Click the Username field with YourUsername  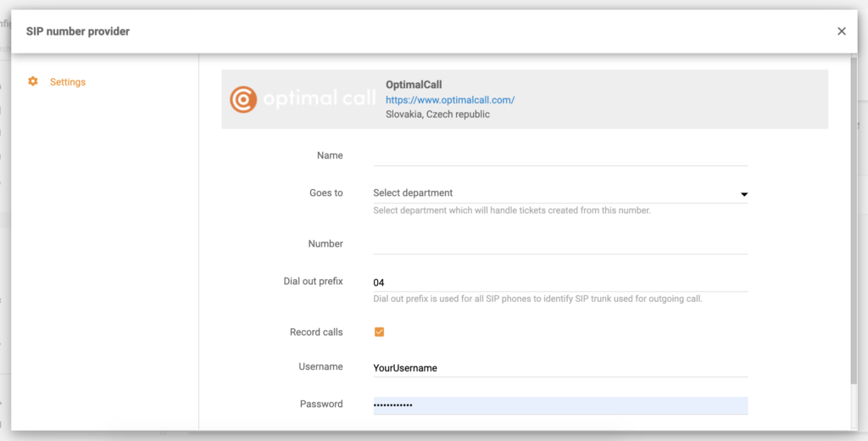[x=559, y=368]
